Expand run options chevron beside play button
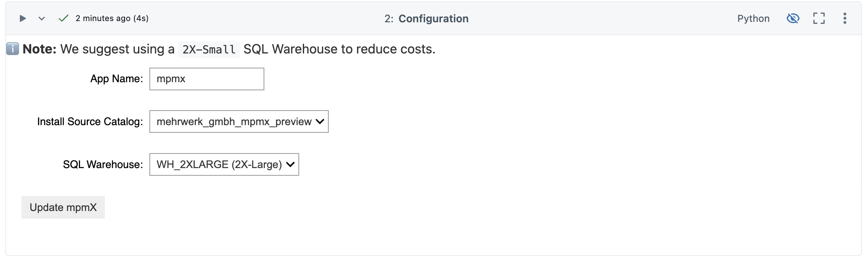Viewport: 868px width, 260px height. pos(42,18)
